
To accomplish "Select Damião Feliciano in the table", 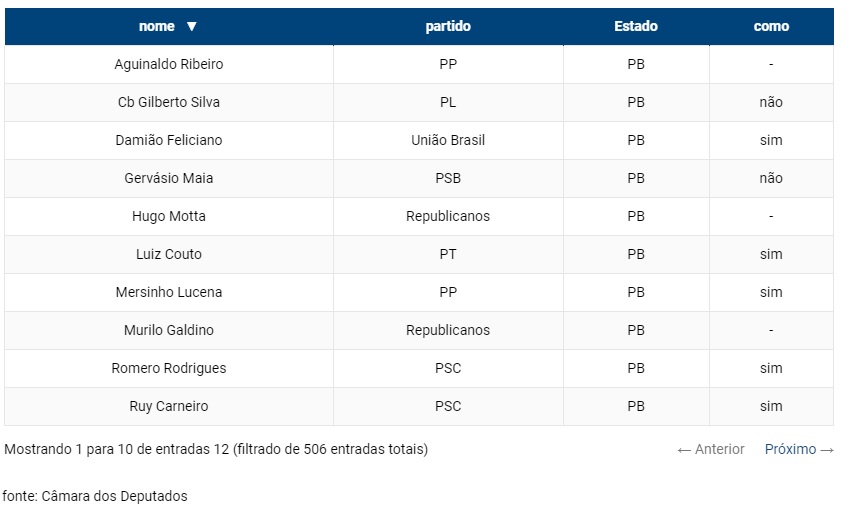I will (x=169, y=140).
